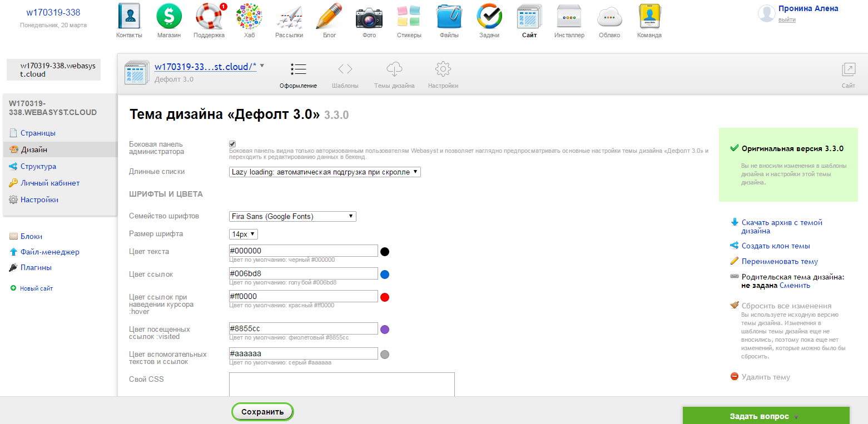Launch the Хаб app icon
The image size is (868, 424).
[249, 17]
